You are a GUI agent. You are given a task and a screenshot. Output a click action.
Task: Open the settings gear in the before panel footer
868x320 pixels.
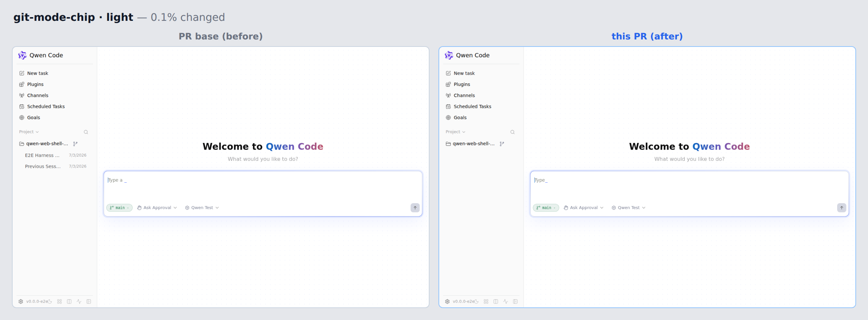(x=21, y=301)
